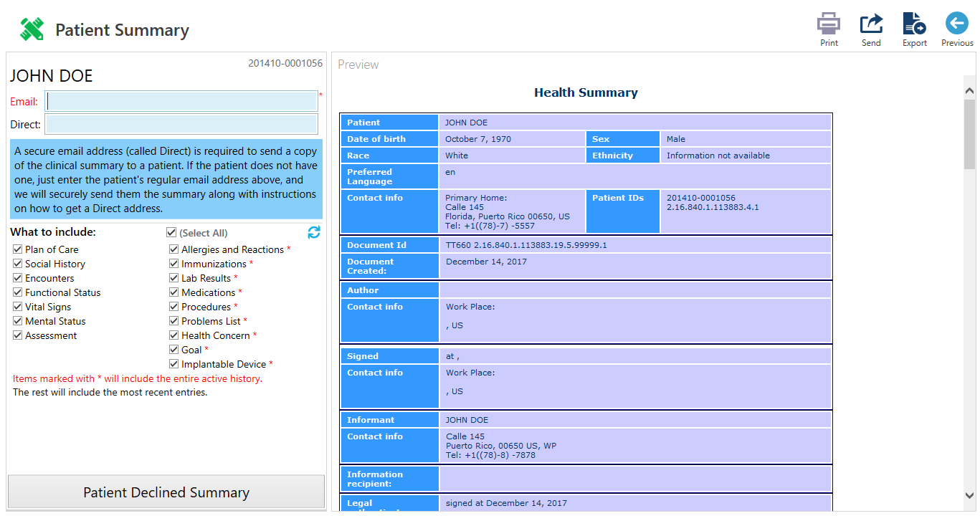Uncheck the Immunizations checkbox
Image resolution: width=980 pixels, height=526 pixels.
click(x=173, y=264)
